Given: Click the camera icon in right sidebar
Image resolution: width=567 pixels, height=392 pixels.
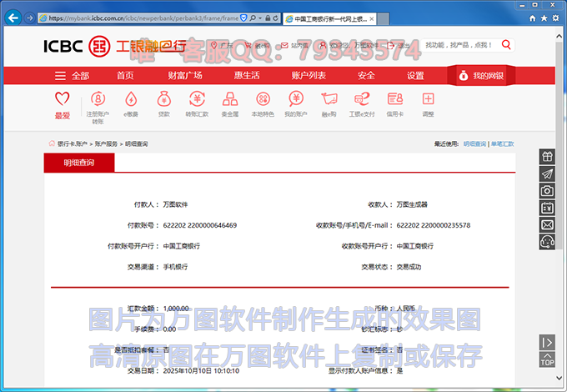Looking at the screenshot, I should click(x=547, y=191).
